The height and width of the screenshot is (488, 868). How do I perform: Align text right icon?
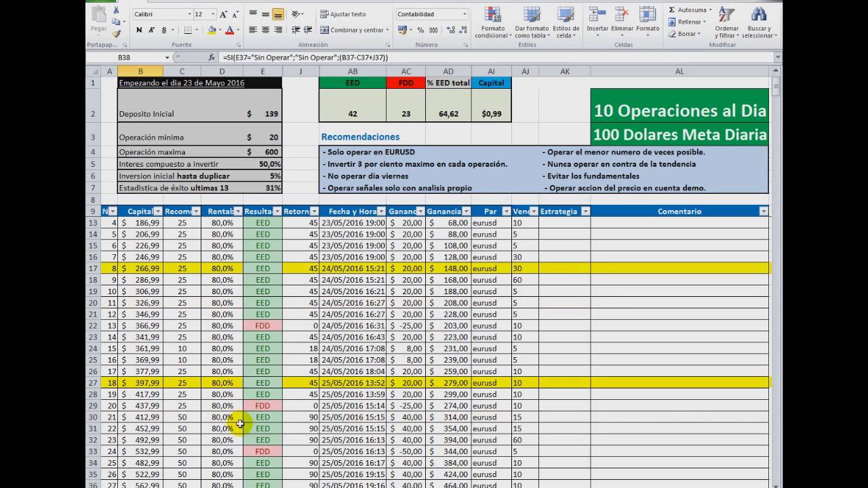pyautogui.click(x=277, y=30)
